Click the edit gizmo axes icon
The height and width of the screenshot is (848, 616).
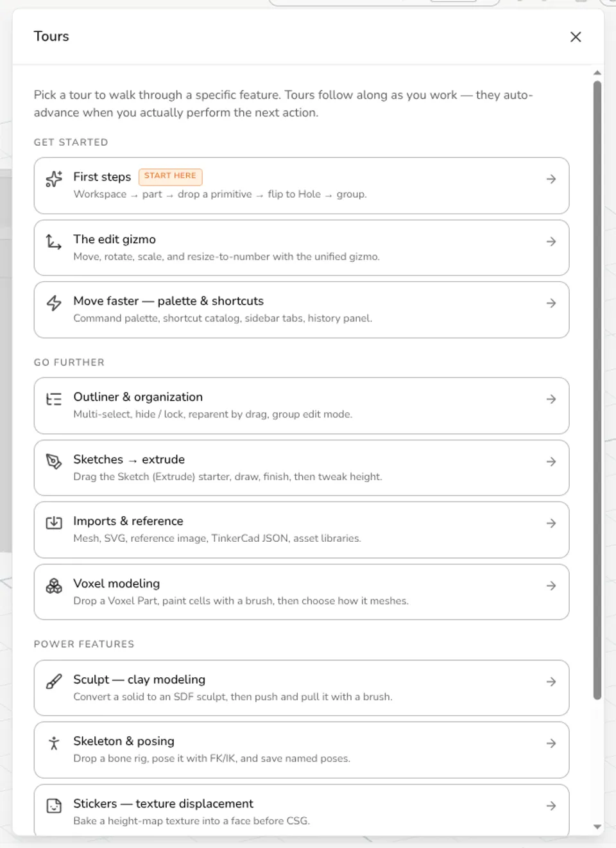click(x=54, y=241)
